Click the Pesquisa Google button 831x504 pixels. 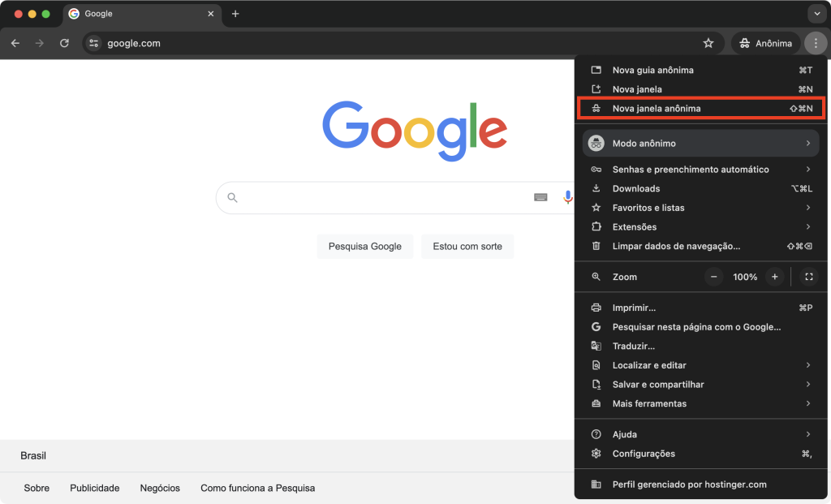click(364, 246)
